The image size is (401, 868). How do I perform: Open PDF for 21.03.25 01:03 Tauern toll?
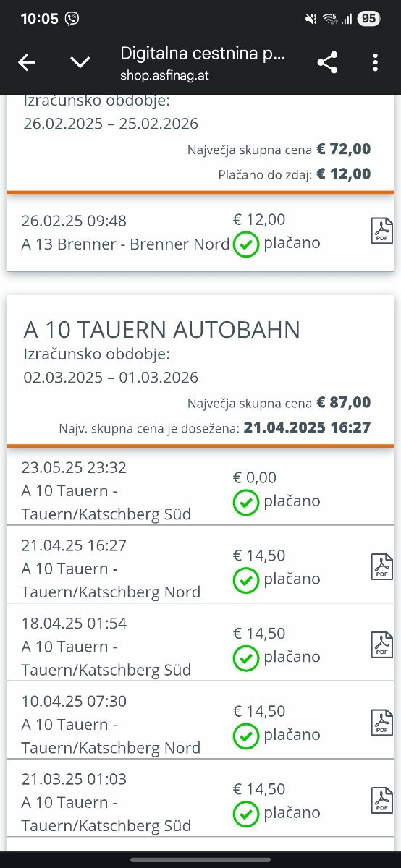click(x=381, y=800)
